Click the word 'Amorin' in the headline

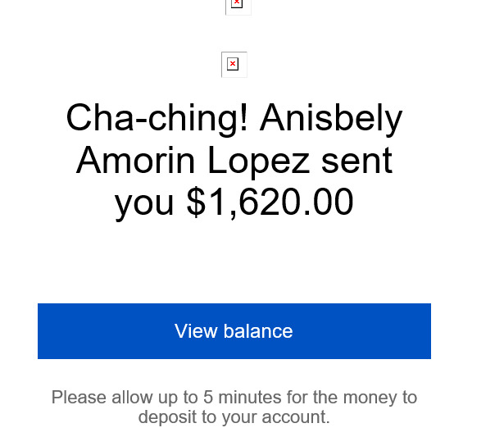click(136, 160)
